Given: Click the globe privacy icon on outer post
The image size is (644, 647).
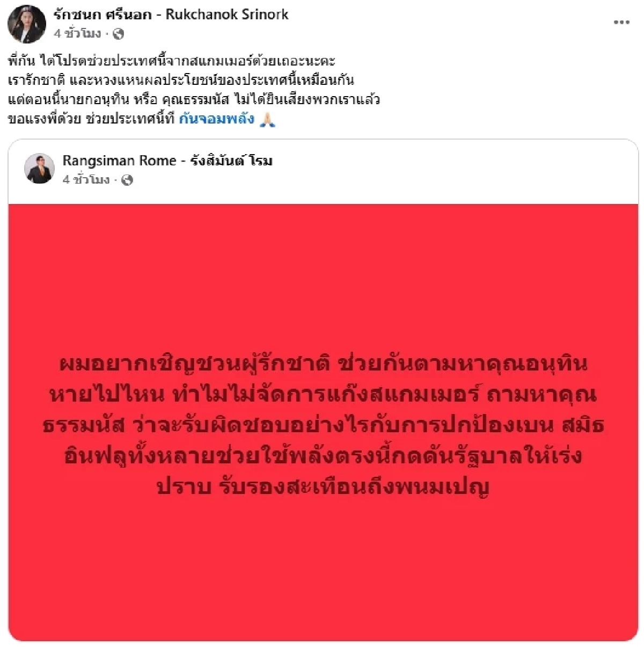Looking at the screenshot, I should tap(118, 34).
